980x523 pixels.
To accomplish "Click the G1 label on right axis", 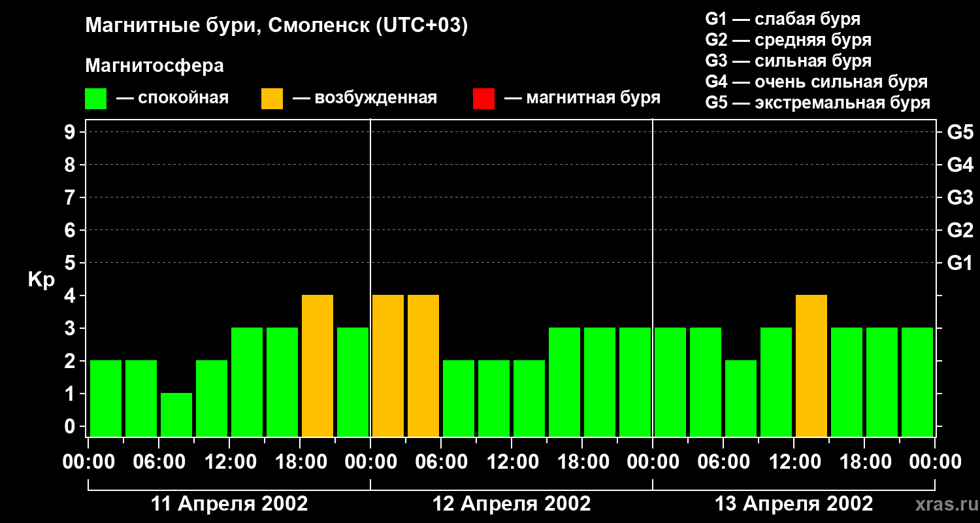I will coord(960,263).
